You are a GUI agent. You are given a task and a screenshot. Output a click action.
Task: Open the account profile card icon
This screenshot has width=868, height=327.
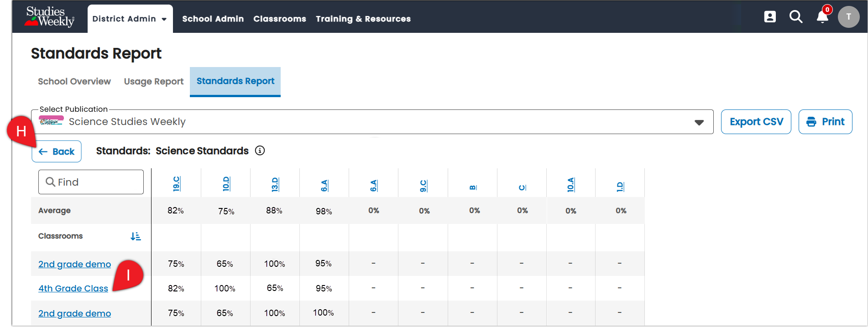(770, 17)
